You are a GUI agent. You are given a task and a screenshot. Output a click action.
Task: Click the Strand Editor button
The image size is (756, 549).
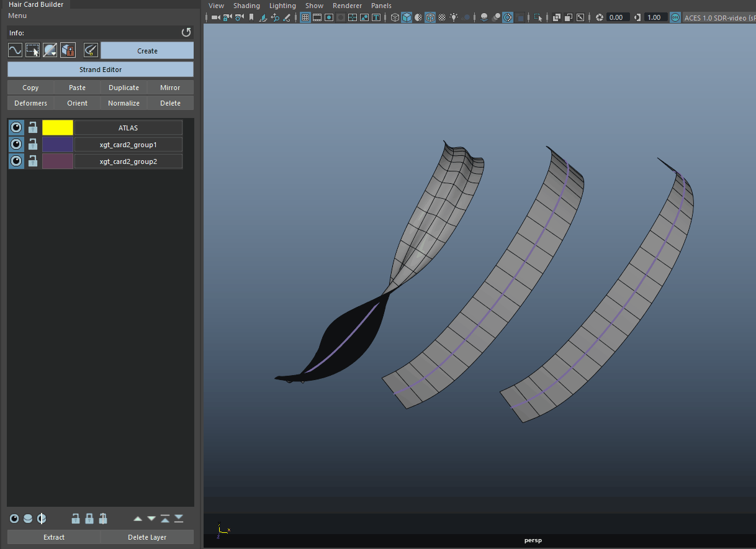click(101, 70)
